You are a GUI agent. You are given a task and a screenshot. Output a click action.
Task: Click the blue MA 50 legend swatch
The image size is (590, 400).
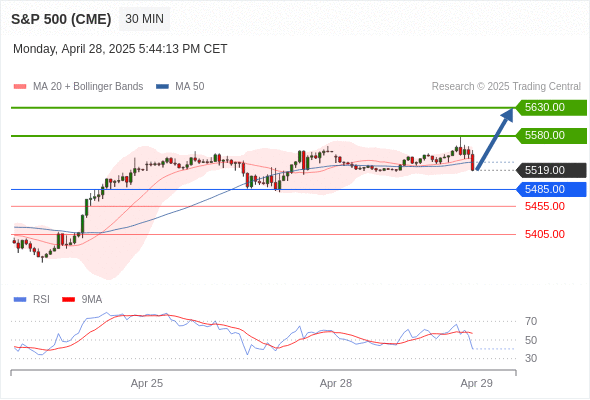pyautogui.click(x=162, y=87)
